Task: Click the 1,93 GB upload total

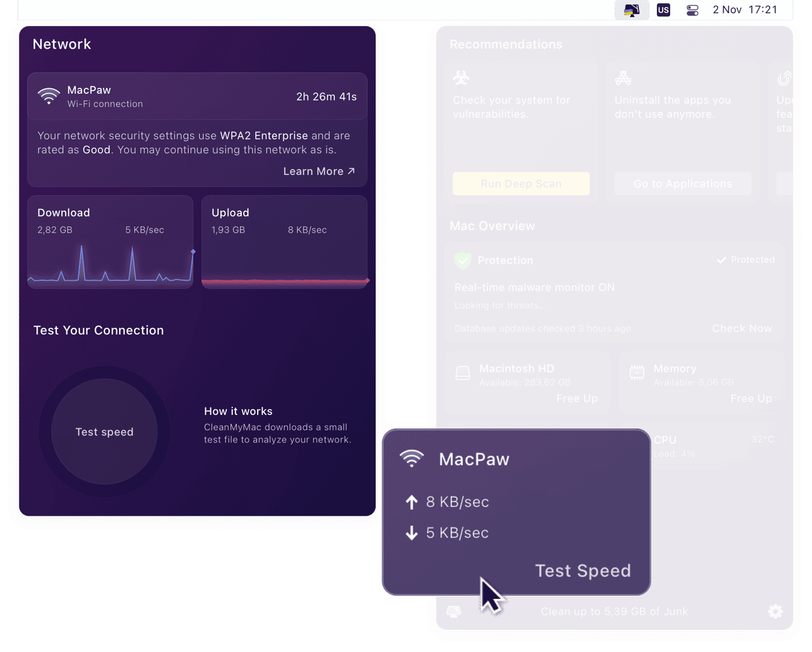Action: 228,230
